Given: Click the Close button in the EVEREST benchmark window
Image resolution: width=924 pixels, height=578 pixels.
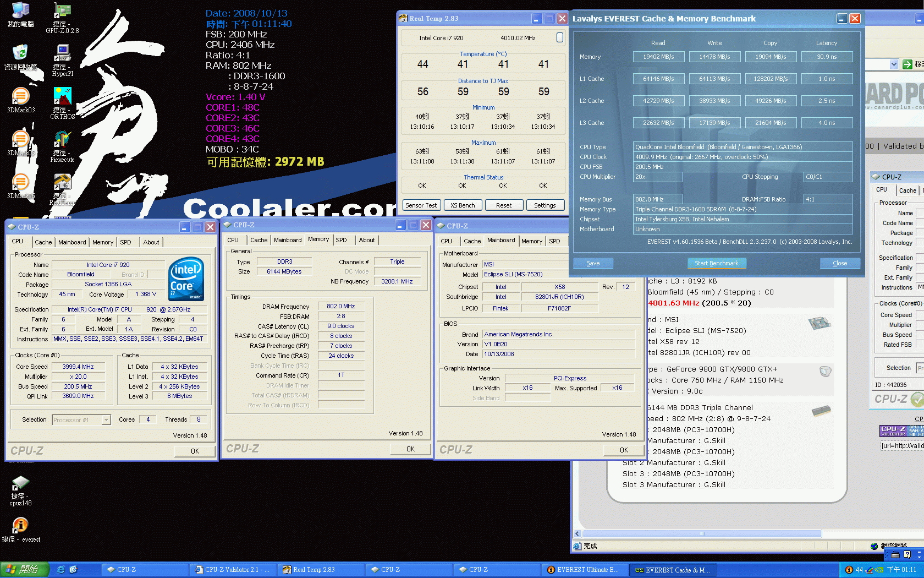Looking at the screenshot, I should click(x=840, y=263).
